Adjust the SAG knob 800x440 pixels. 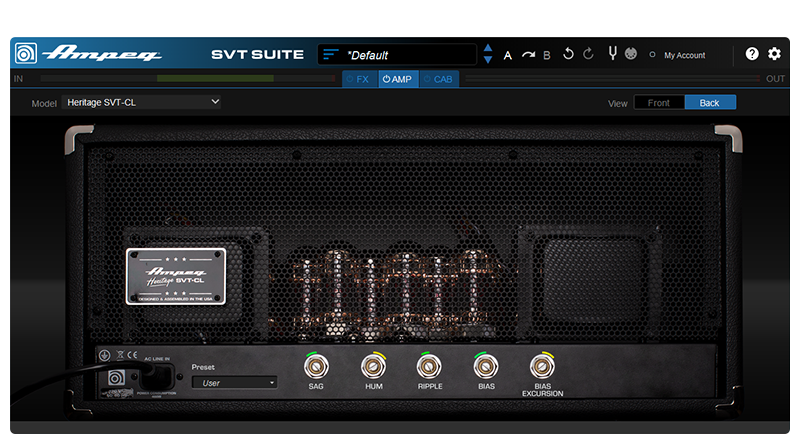[x=316, y=366]
